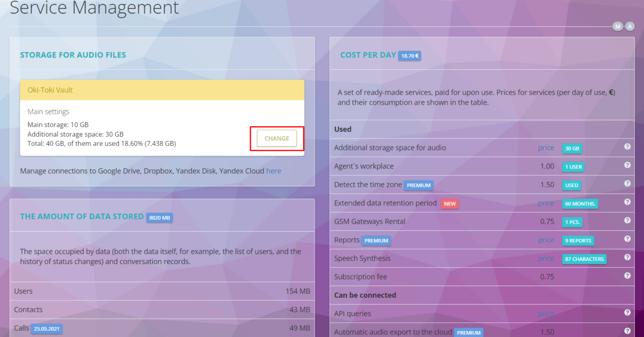
Task: Click the 60 MONTHS badge on retention period row
Action: [x=580, y=203]
